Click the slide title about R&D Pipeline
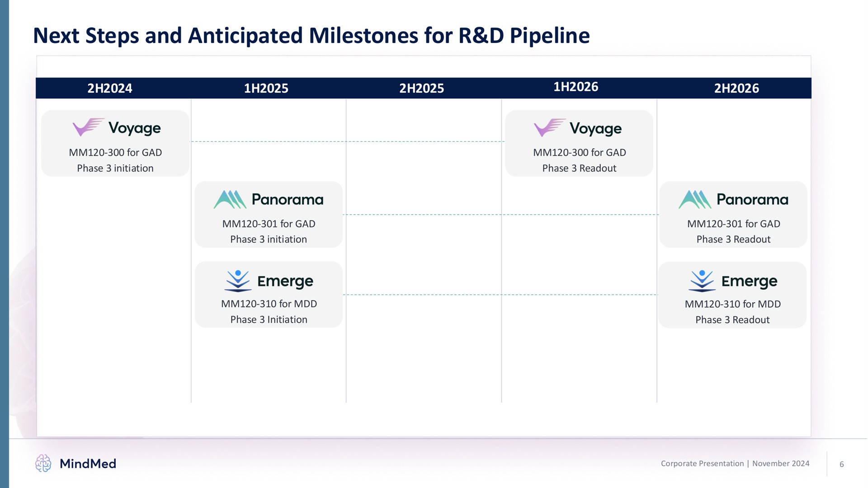868x488 pixels. coord(311,36)
